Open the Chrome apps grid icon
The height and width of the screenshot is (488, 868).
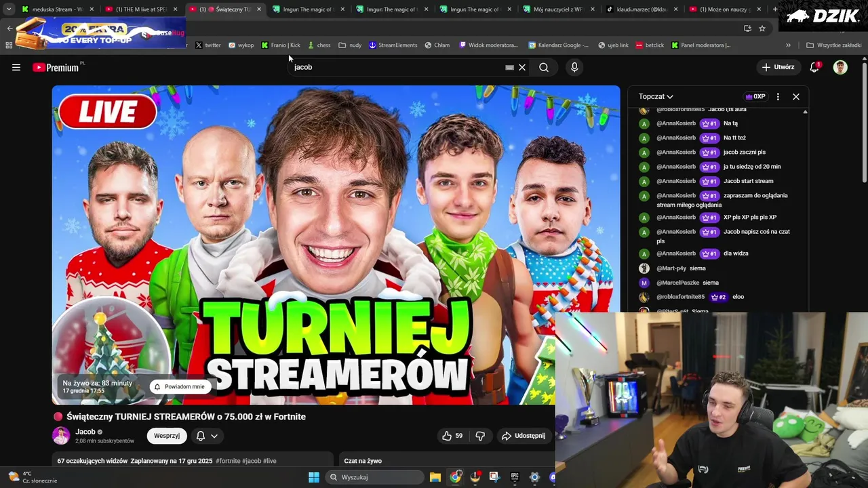(x=9, y=45)
